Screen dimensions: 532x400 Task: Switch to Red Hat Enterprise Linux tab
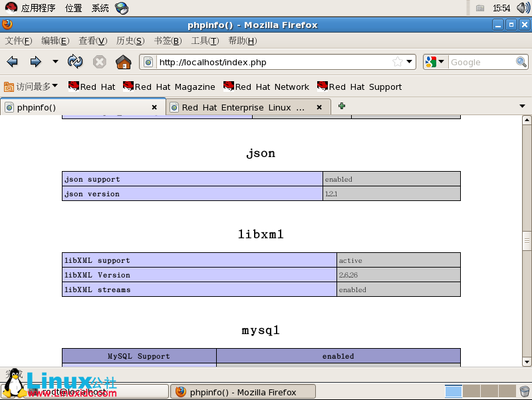[x=243, y=107]
